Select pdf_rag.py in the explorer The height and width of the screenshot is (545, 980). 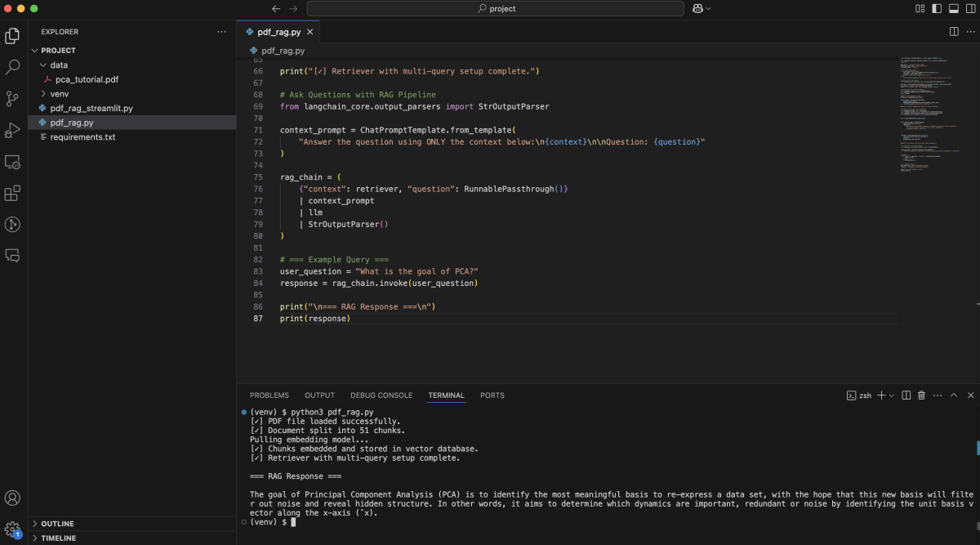click(132, 123)
